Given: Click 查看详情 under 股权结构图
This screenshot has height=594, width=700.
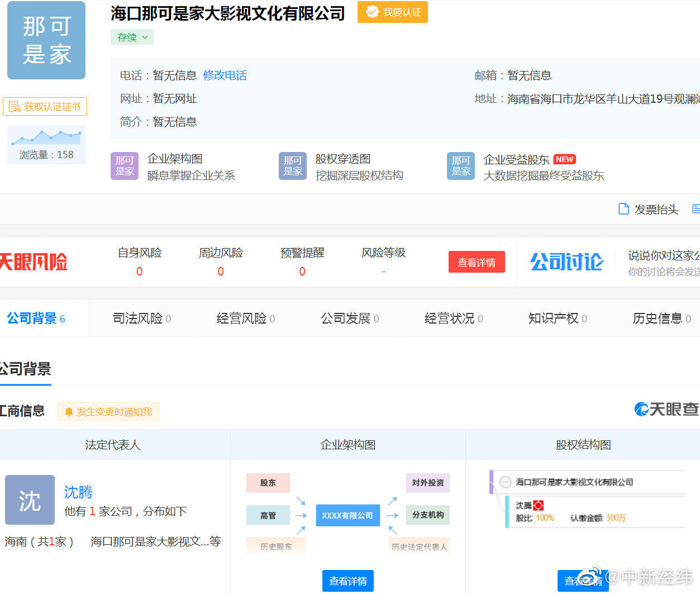Looking at the screenshot, I should point(583,581).
